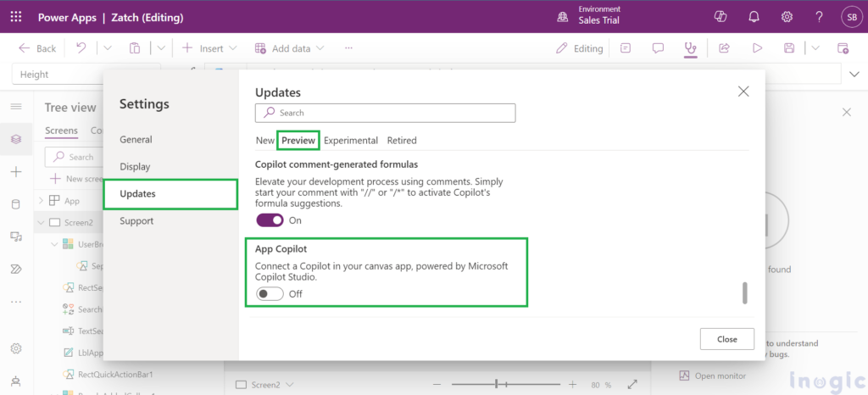
Task: Click the Play preview app icon
Action: (757, 48)
